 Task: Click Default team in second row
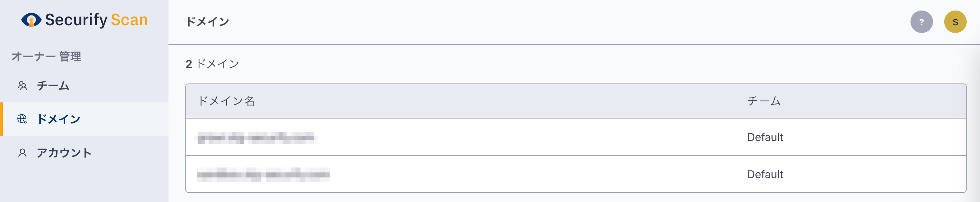tap(765, 174)
